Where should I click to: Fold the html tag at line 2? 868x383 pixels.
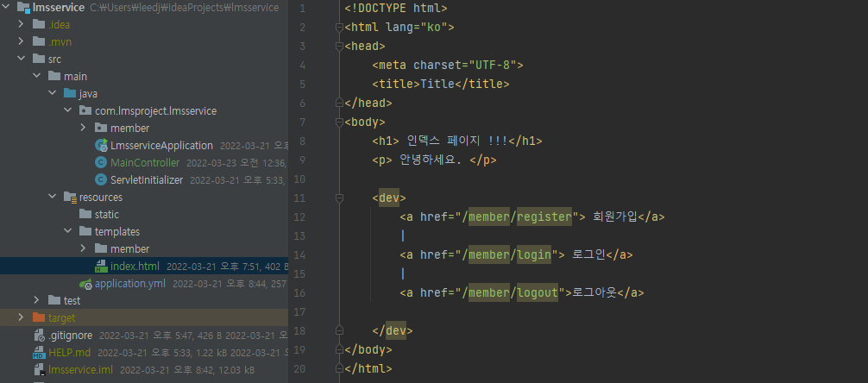click(x=339, y=27)
